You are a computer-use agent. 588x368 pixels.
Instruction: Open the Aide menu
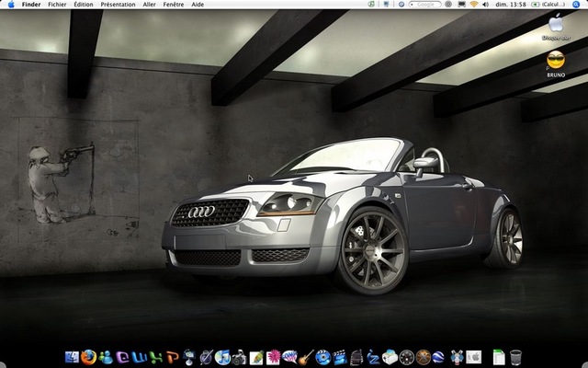coord(198,5)
